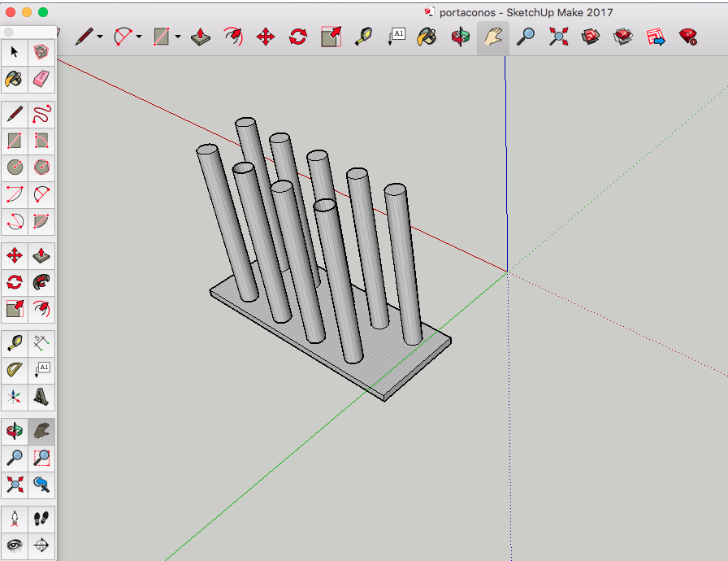Image resolution: width=728 pixels, height=561 pixels.
Task: Pick the Text label tool in top toolbar
Action: 396,37
